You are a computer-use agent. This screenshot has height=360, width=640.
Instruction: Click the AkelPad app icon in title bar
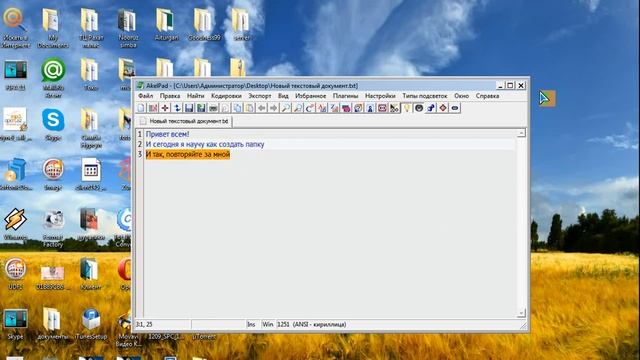pyautogui.click(x=140, y=85)
